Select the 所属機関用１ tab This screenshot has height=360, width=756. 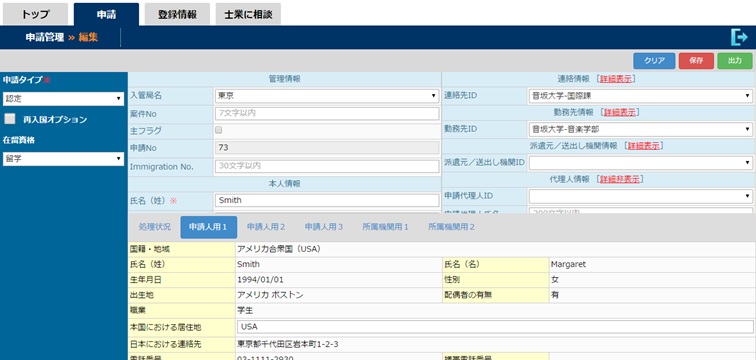coord(385,227)
